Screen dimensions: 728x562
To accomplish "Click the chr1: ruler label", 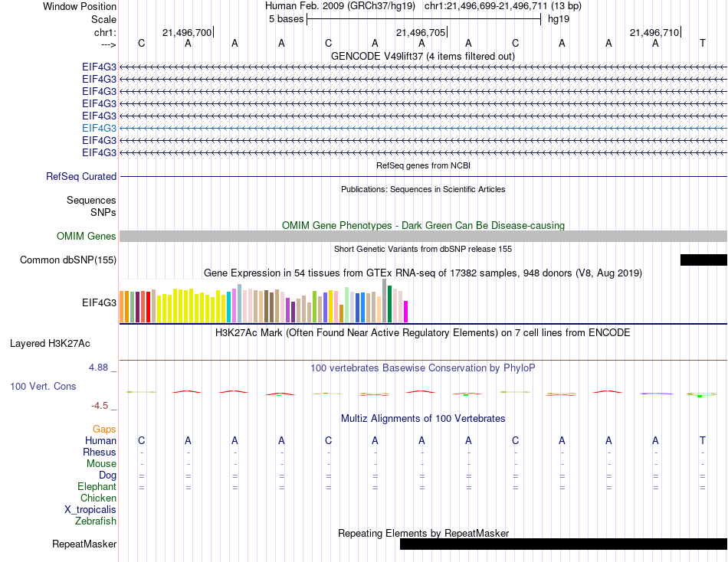I will coord(105,32).
